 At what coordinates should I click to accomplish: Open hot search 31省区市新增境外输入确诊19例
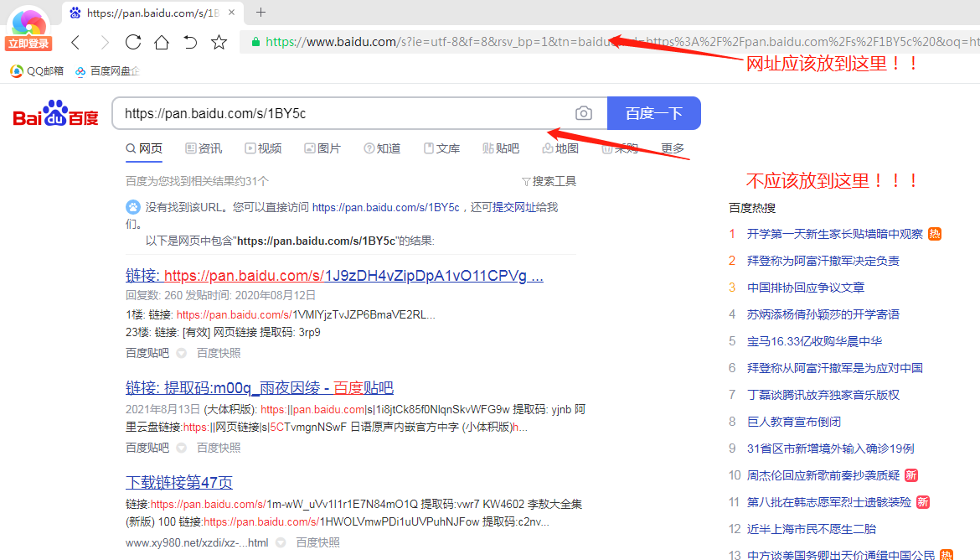click(x=830, y=449)
